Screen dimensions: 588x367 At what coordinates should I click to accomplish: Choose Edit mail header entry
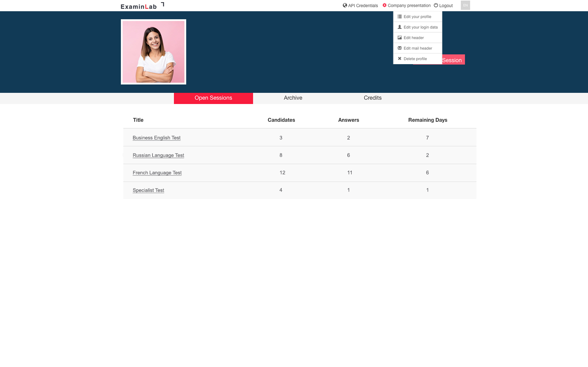coord(417,48)
